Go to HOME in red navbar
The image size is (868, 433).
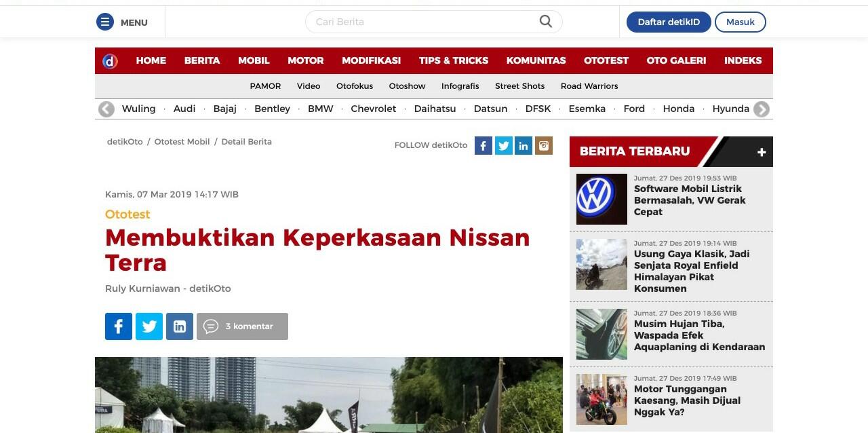point(151,60)
